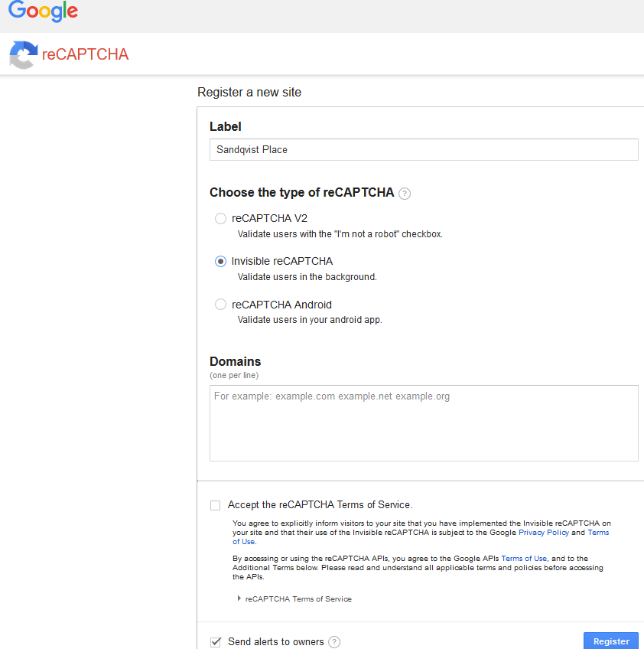Uncheck the Send alerts to owners checkbox
Viewport: 644px width, 649px height.
[215, 641]
